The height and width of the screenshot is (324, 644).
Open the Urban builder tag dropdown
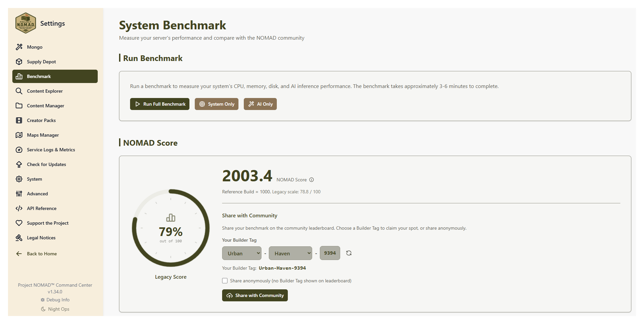(242, 253)
